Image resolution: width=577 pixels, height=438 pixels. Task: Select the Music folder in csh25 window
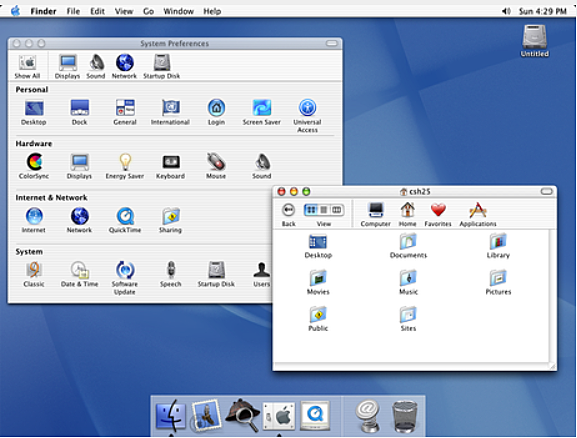(x=408, y=283)
